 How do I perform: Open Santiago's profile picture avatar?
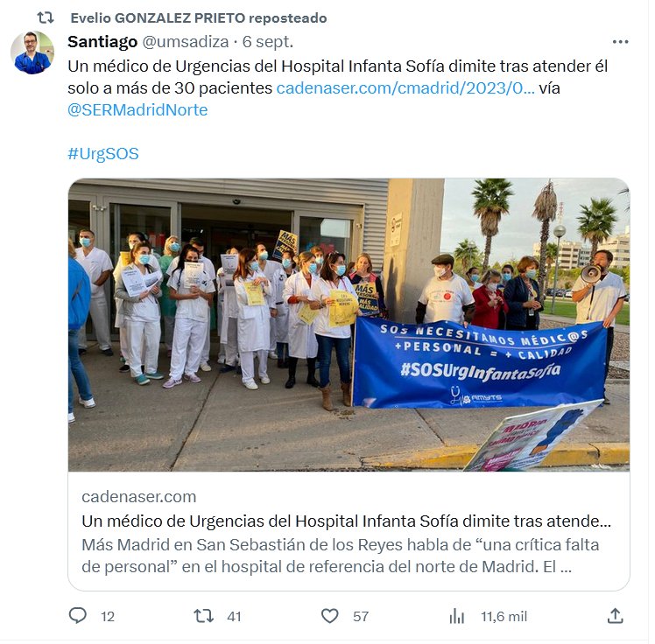point(32,52)
